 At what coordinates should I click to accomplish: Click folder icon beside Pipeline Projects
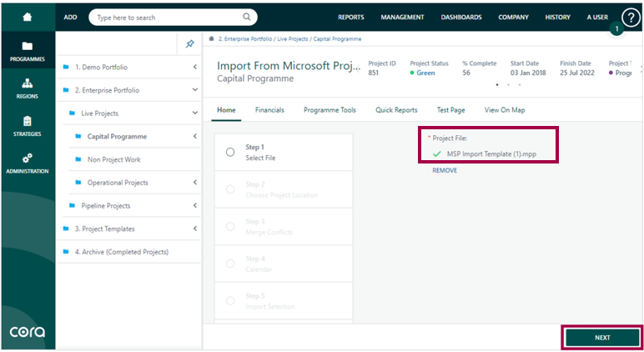click(73, 205)
